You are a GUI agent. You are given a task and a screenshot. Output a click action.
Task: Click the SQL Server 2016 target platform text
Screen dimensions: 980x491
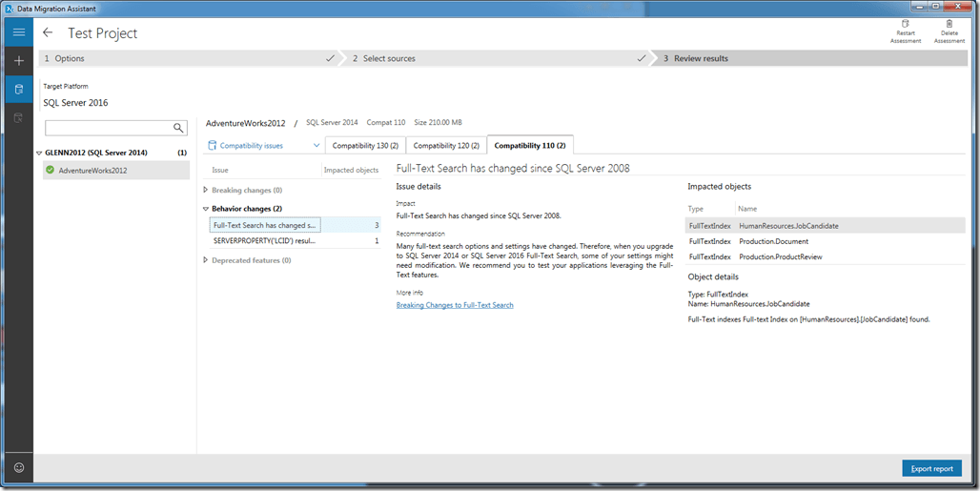click(75, 103)
